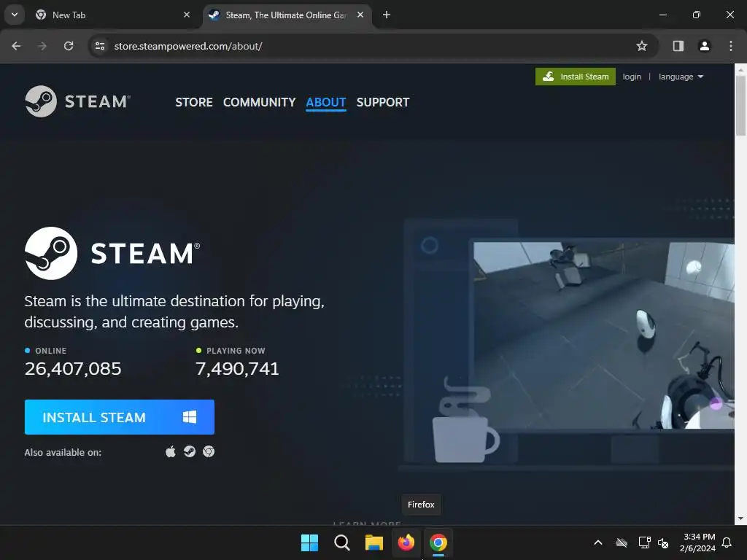
Task: Click the network display icon in the tray
Action: tap(644, 542)
